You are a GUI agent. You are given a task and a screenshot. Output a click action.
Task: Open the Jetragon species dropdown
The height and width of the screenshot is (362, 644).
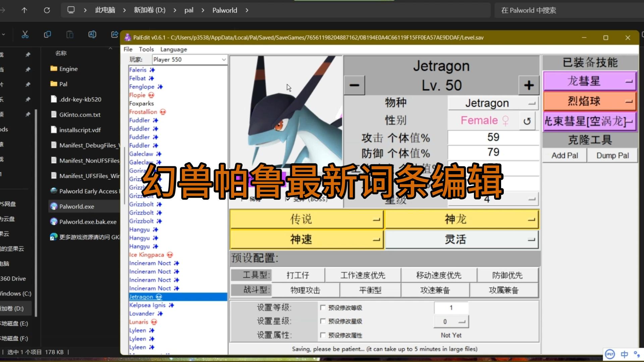[x=493, y=103]
